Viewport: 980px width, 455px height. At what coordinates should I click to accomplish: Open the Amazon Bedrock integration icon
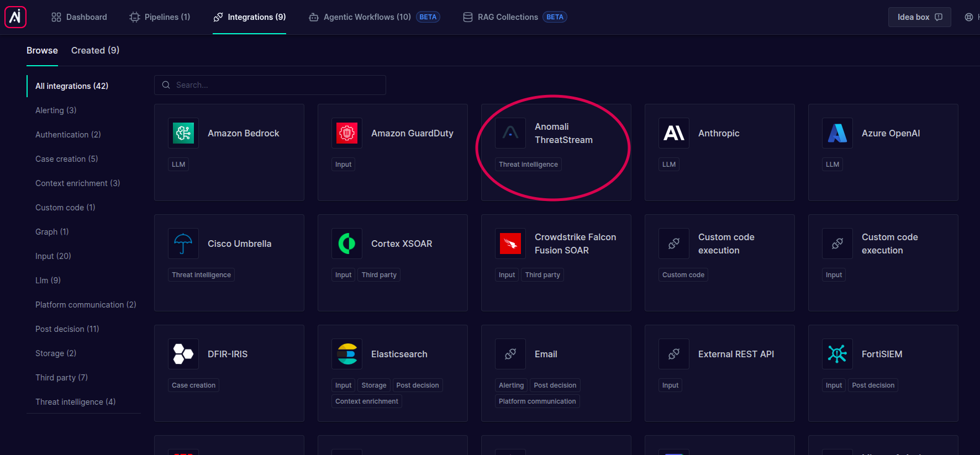(x=183, y=133)
